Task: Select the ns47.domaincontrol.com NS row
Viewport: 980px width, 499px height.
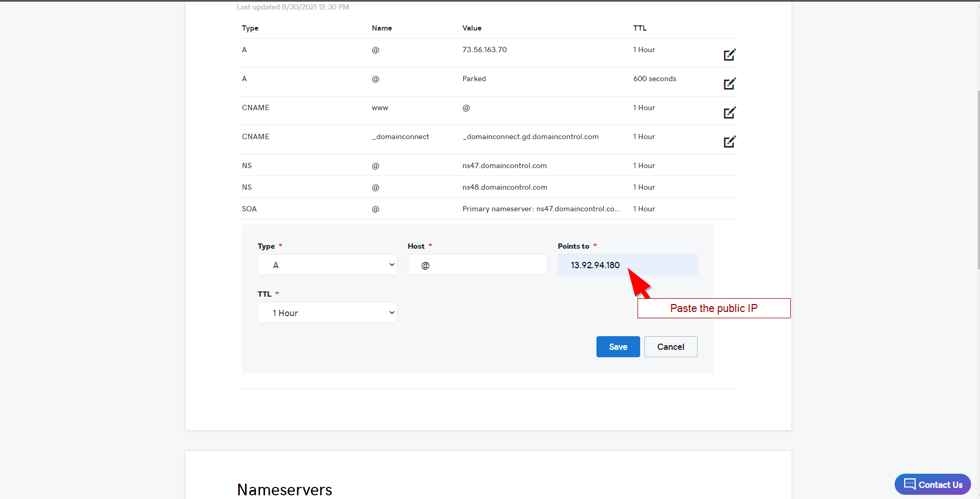Action: pos(488,165)
